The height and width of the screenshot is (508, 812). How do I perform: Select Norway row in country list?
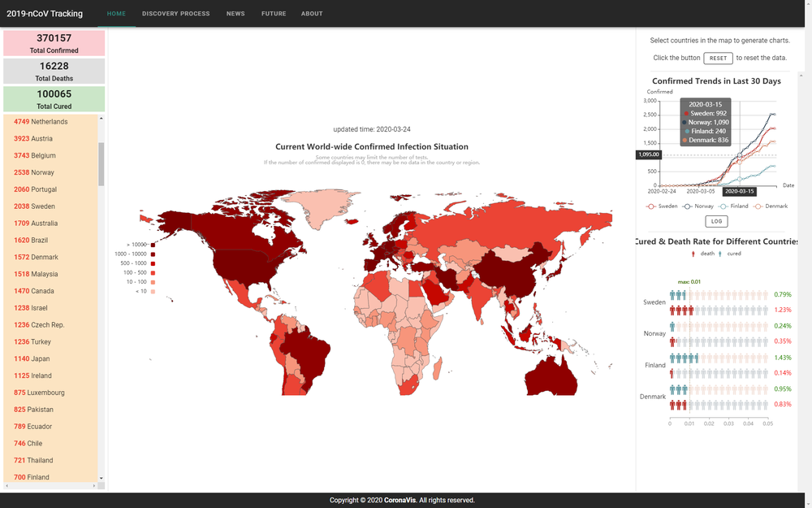(50, 172)
